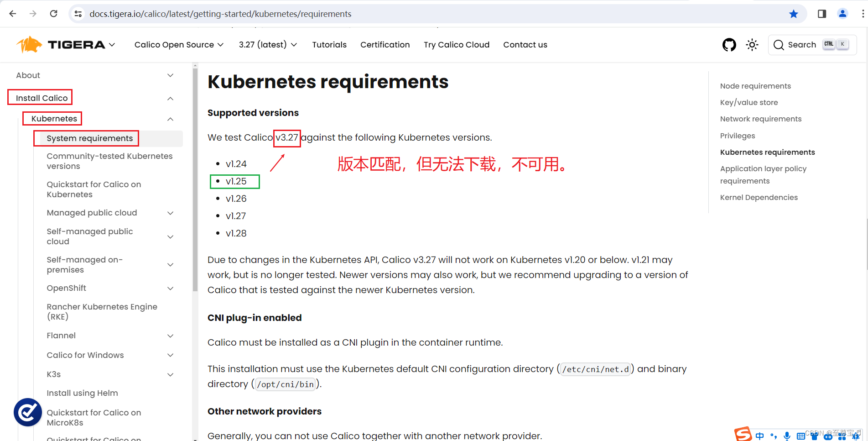The height and width of the screenshot is (441, 868).
Task: Bookmark this page with the star icon
Action: point(794,14)
